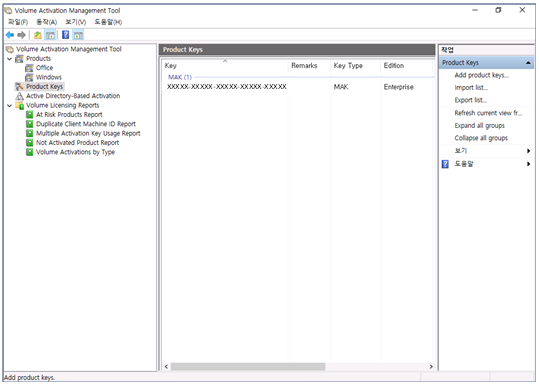Open the 동작(A) menu
This screenshot has height=384, width=539.
click(x=46, y=22)
